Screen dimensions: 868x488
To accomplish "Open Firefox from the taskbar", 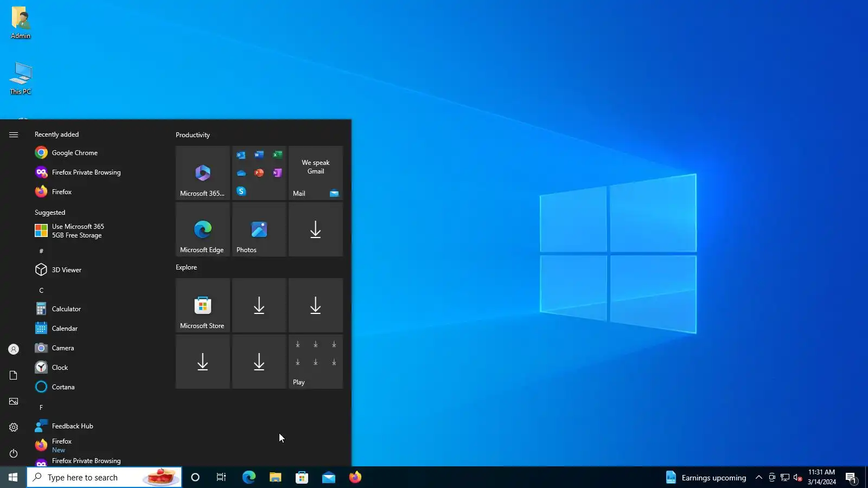I will (355, 477).
